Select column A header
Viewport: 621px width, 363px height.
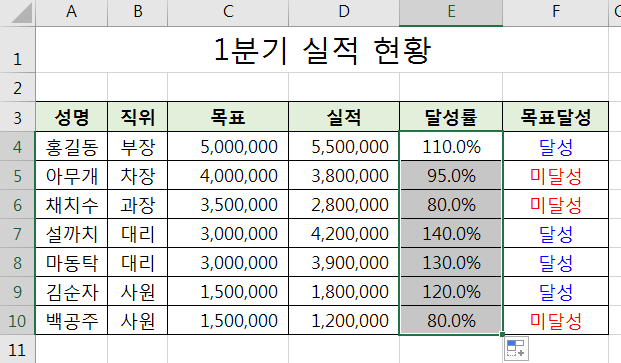click(x=71, y=13)
